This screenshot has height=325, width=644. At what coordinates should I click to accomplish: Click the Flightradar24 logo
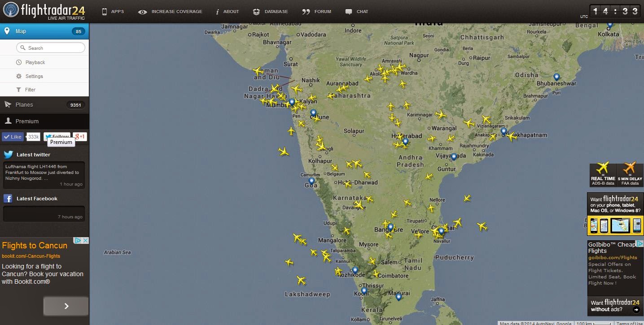tap(44, 11)
